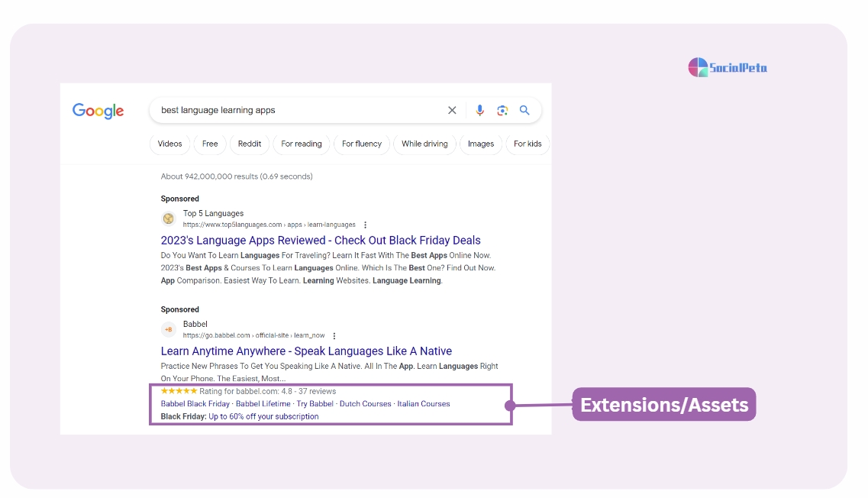Open 'Learn Anytime Anywhere' Babbel ad headline
Image resolution: width=868 pixels, height=498 pixels.
pyautogui.click(x=306, y=351)
